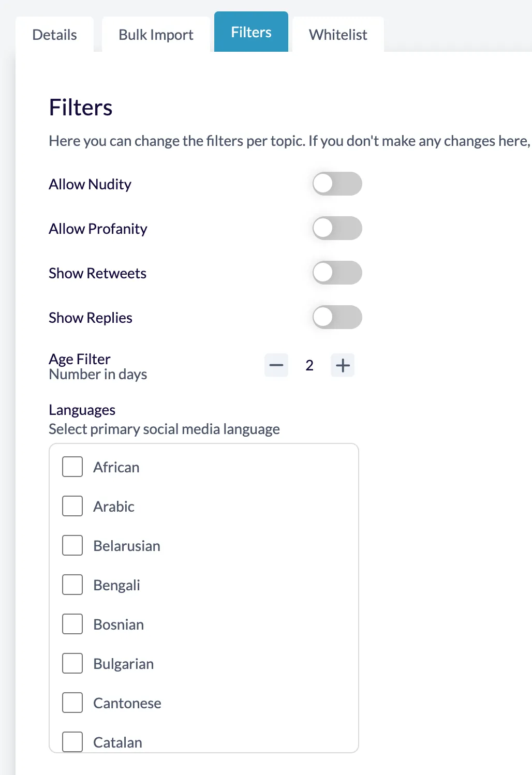Tick the Arabic language checkbox
Screen dimensions: 532x775
pos(72,506)
